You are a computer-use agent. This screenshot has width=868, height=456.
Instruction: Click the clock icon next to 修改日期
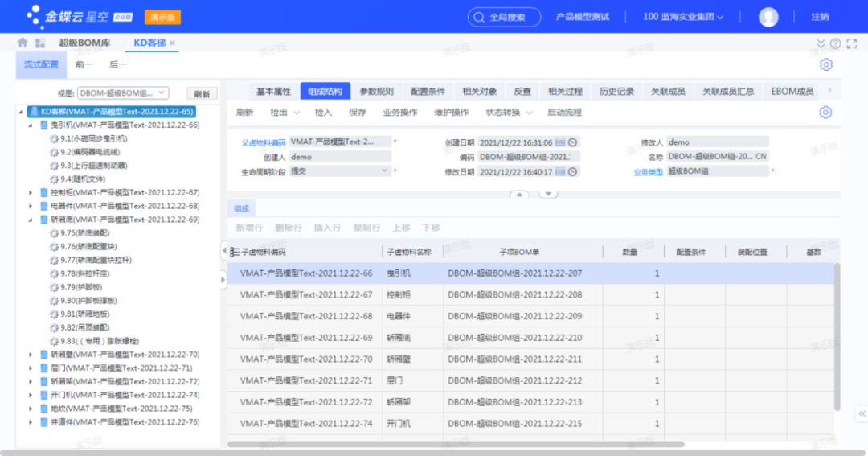573,172
